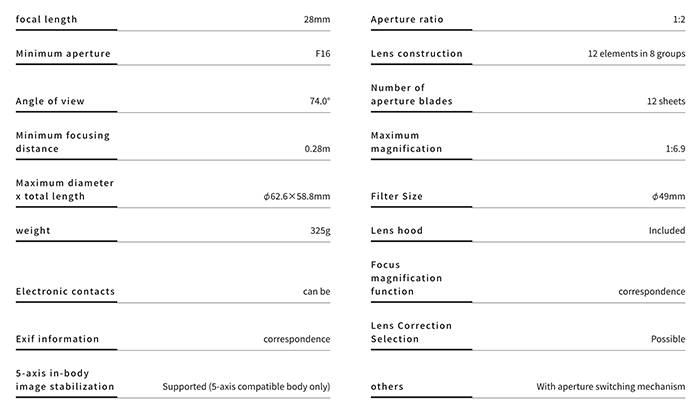
Task: Click the "Lens hood" label
Action: coord(397,231)
